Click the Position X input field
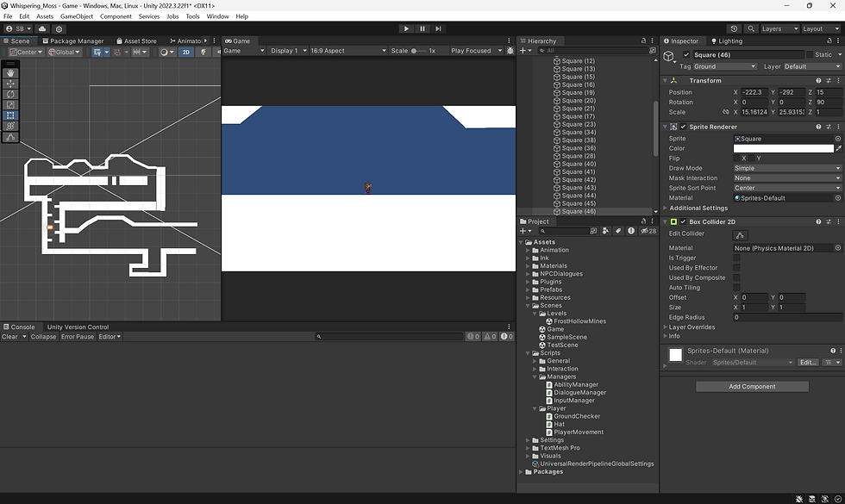 tap(754, 92)
